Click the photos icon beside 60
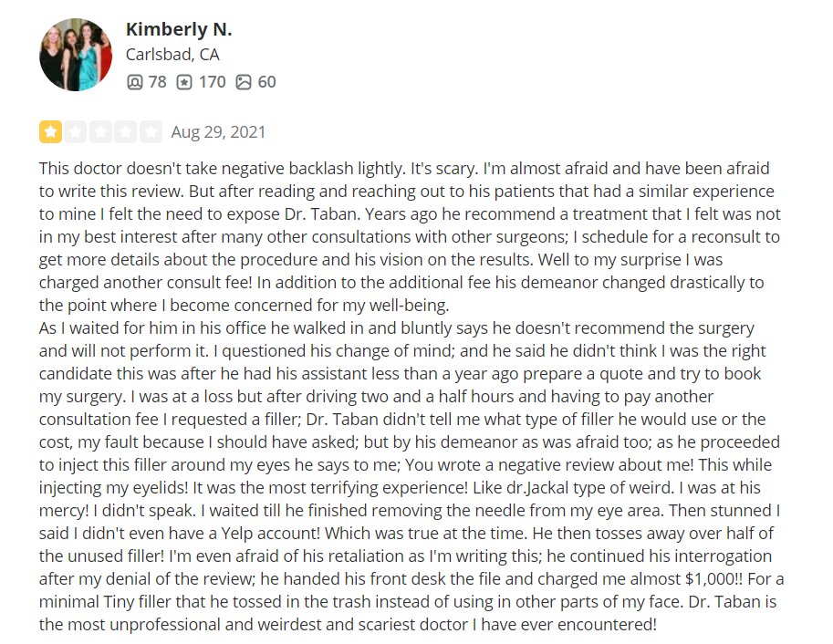Viewport: 833px width, 644px height. tap(244, 82)
